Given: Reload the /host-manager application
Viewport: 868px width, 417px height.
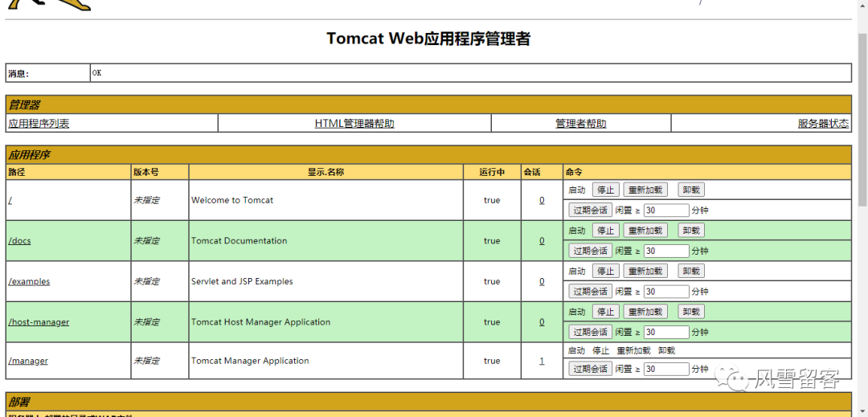Looking at the screenshot, I should point(645,312).
